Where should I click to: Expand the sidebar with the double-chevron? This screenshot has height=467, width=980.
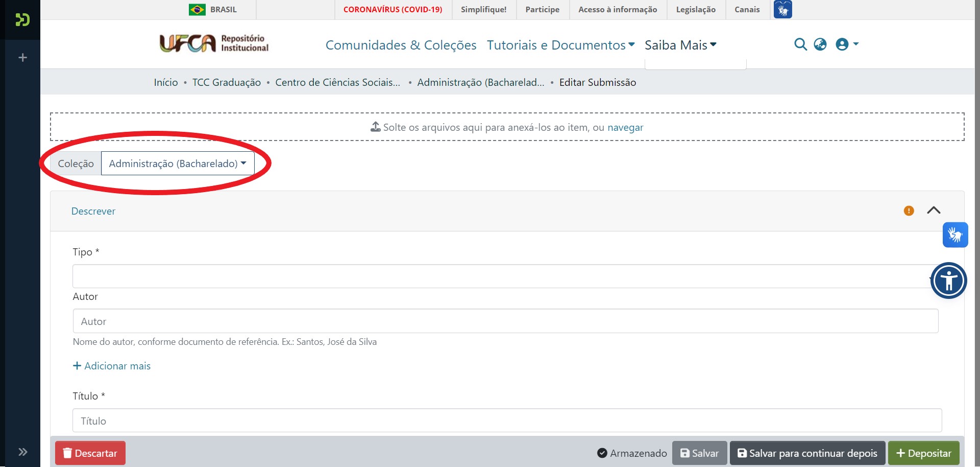click(x=22, y=452)
